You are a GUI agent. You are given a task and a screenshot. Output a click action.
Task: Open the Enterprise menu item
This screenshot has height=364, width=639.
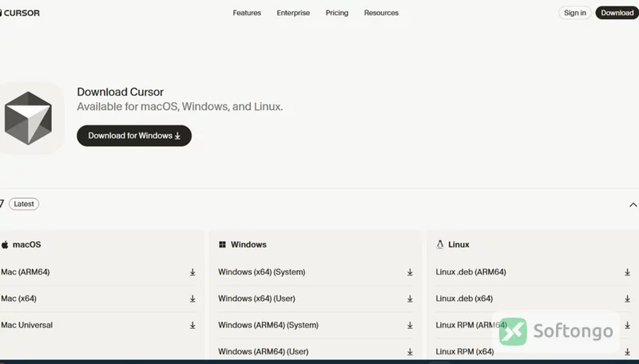[x=293, y=13]
